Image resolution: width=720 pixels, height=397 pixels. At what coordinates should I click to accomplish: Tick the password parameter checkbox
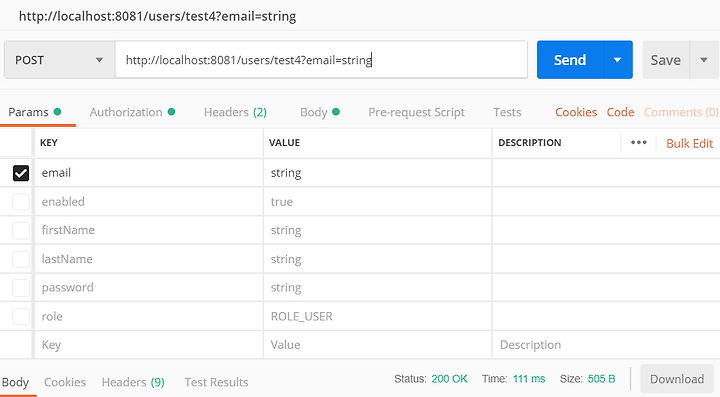(21, 288)
